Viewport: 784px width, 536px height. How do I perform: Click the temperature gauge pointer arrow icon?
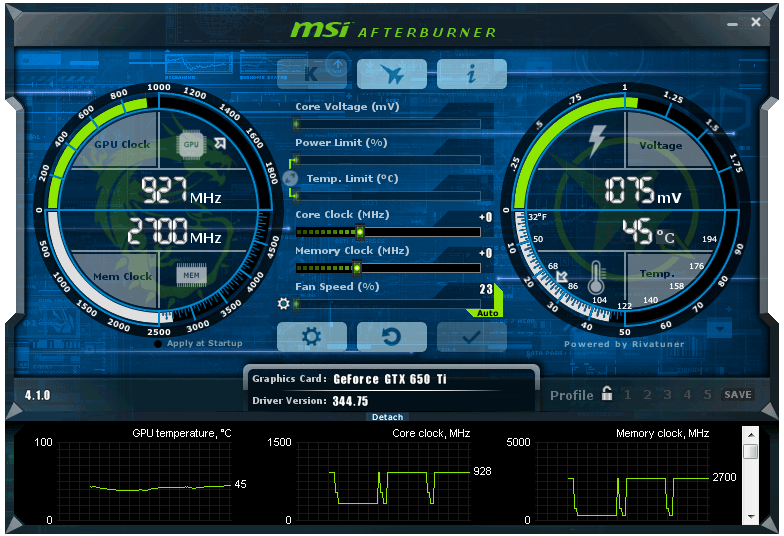coord(562,276)
